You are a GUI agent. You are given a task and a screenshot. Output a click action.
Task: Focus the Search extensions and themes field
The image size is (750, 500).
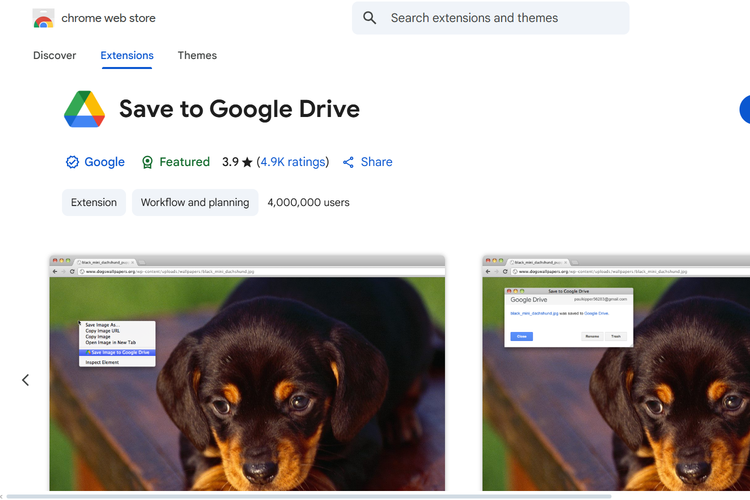490,18
